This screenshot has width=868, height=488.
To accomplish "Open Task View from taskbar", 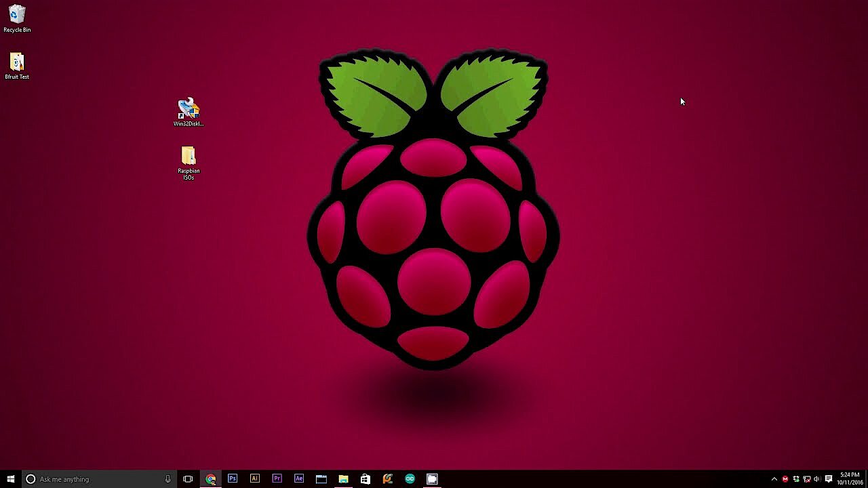I will point(188,479).
